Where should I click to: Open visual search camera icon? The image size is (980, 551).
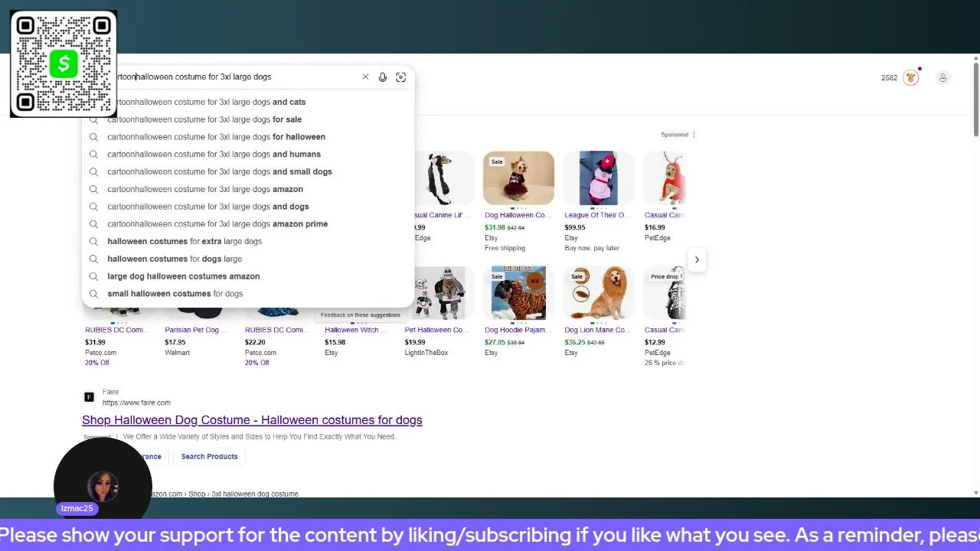[400, 77]
